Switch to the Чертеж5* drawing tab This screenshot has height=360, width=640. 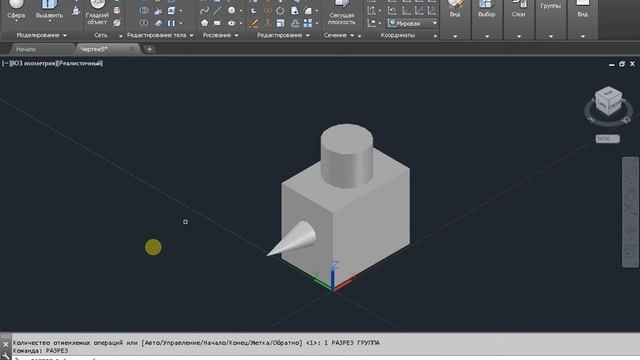tap(94, 49)
